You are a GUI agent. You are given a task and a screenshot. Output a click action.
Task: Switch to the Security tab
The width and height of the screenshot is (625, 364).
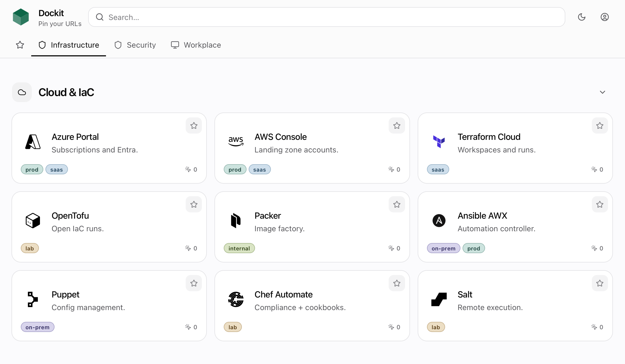[135, 45]
